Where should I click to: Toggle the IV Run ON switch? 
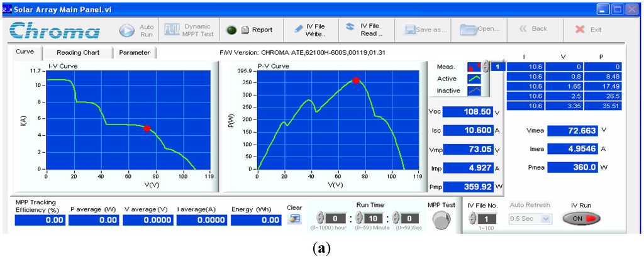click(580, 218)
